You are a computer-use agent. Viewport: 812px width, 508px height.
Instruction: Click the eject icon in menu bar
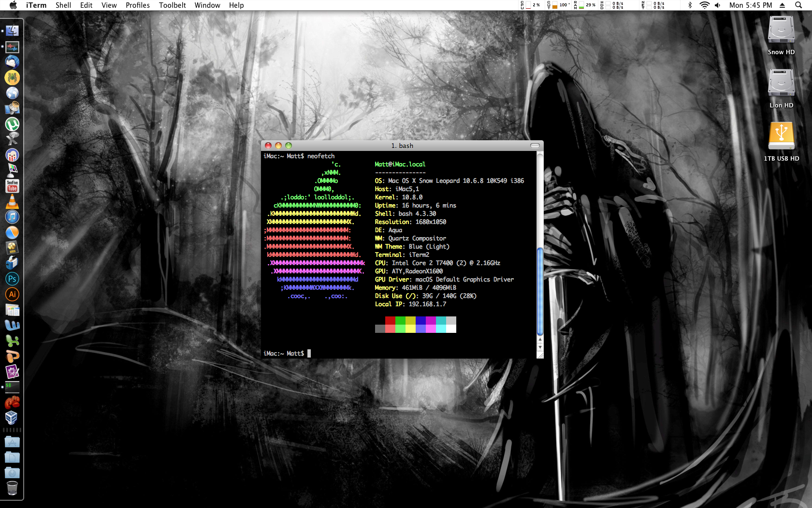(x=782, y=5)
